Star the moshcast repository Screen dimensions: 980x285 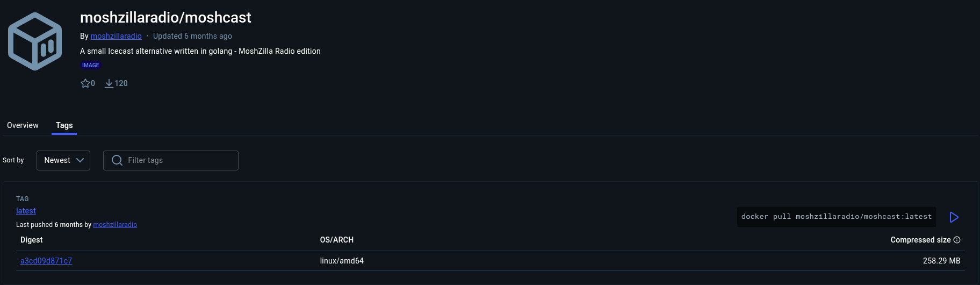tap(85, 83)
